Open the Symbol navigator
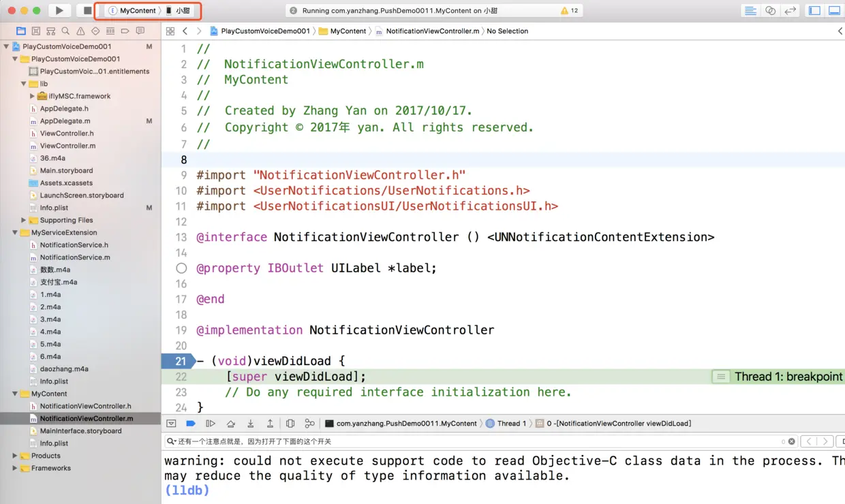Image resolution: width=845 pixels, height=504 pixels. pyautogui.click(x=51, y=31)
